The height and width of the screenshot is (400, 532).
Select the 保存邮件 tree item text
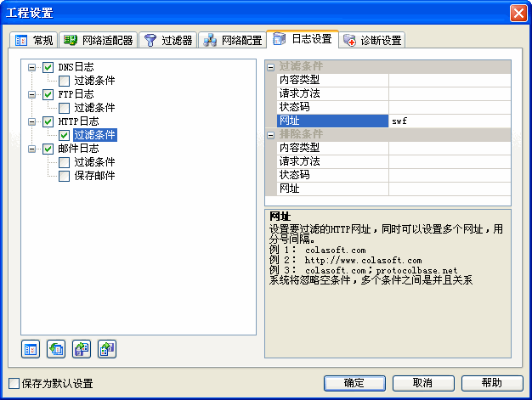[x=94, y=176]
